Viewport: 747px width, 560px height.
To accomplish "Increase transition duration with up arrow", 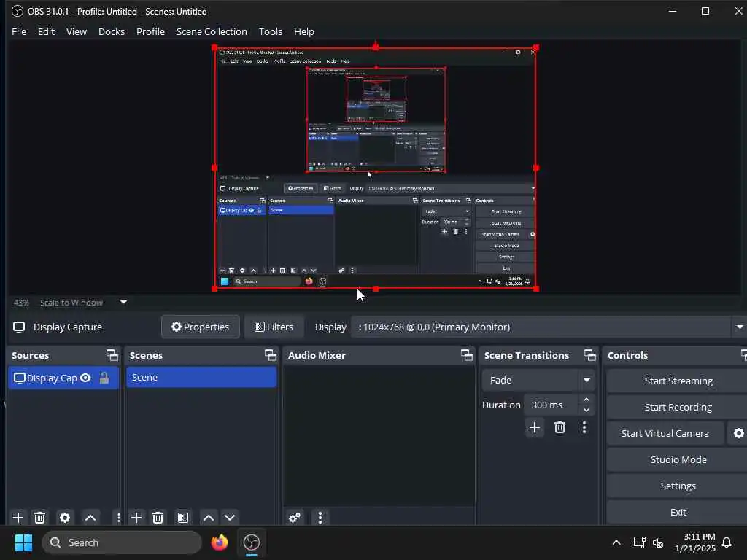I will [x=587, y=400].
